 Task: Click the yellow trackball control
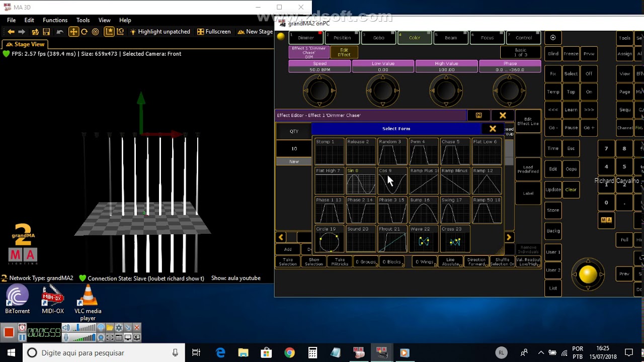588,274
